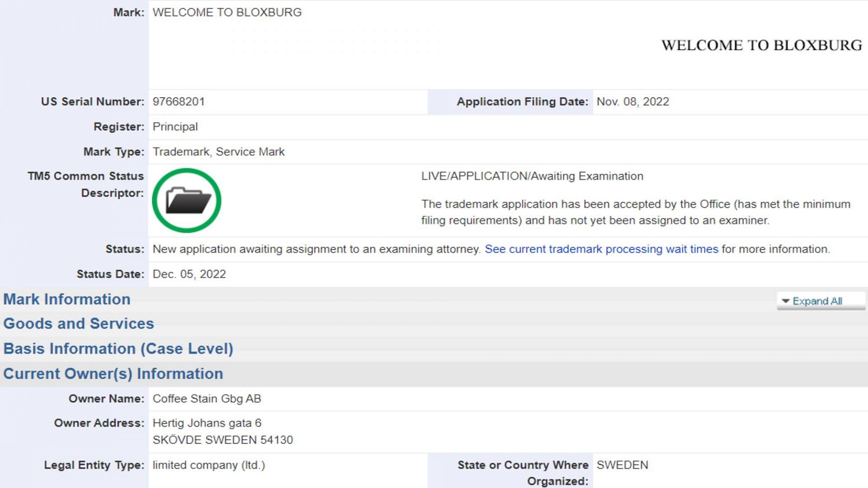Click LIVE/APPLICATION/Awaiting Examination status text
Screen dimensions: 868x488
[532, 176]
